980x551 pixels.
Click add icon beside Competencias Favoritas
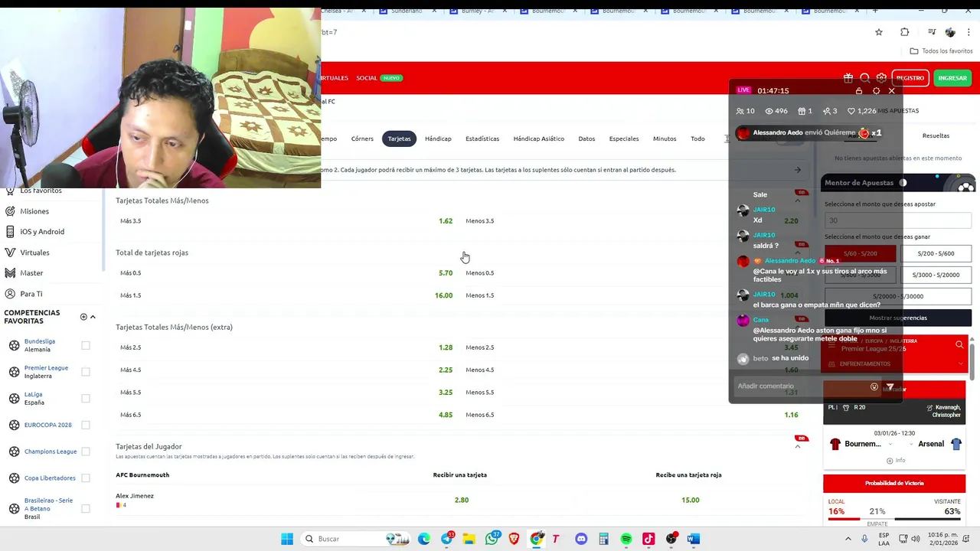pyautogui.click(x=83, y=317)
